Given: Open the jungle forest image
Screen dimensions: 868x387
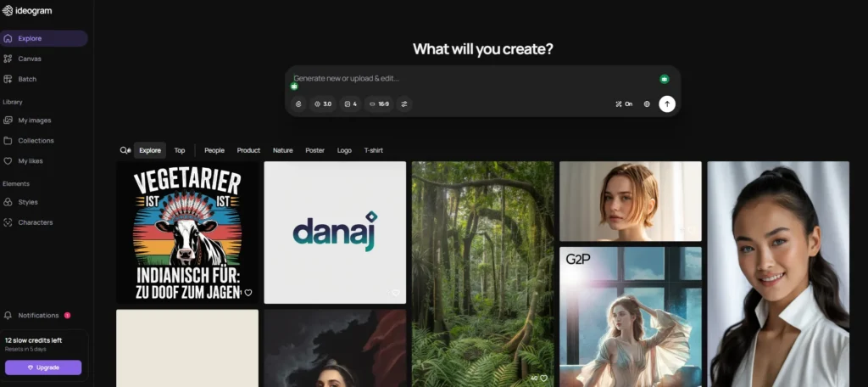Looking at the screenshot, I should coord(482,274).
